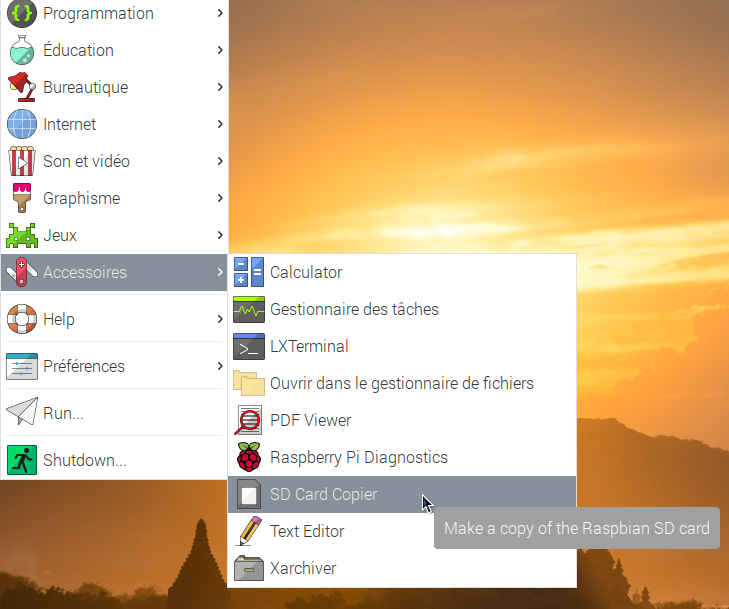Open the Jeux menu entry
The image size is (729, 609).
tap(114, 235)
